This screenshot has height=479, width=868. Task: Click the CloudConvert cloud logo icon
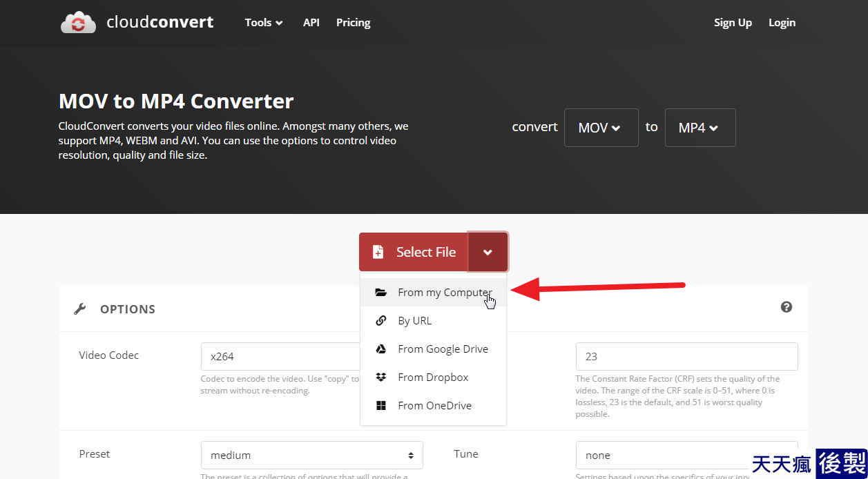[78, 22]
